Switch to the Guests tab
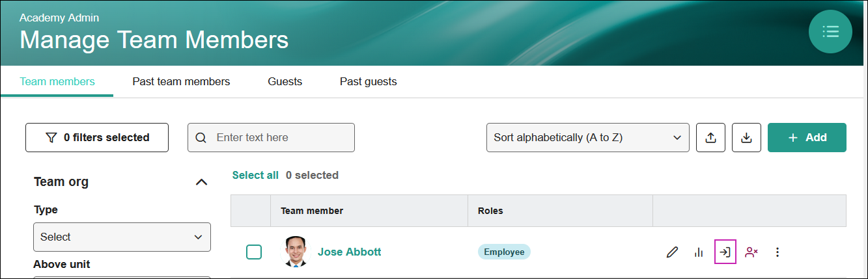This screenshot has height=279, width=868. click(x=285, y=82)
